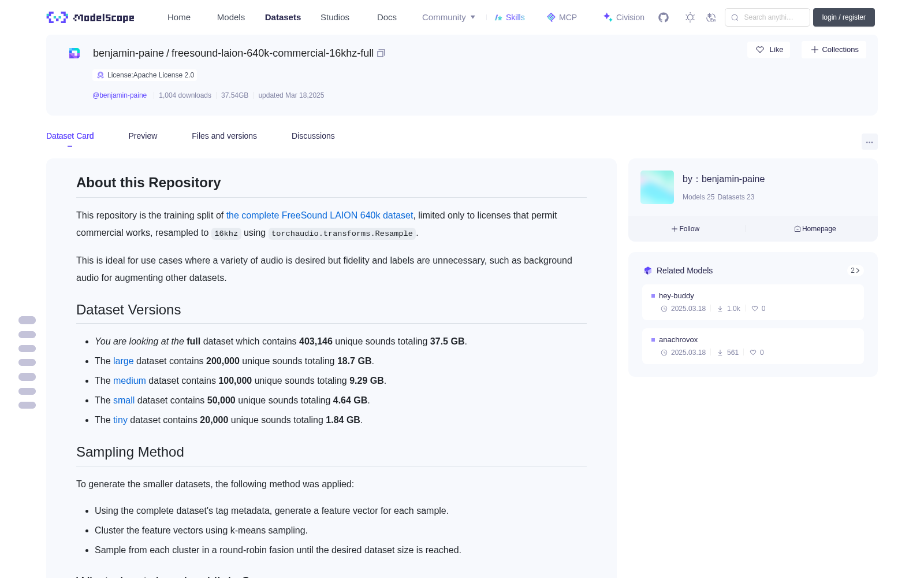Click the plus icon on Collections
The height and width of the screenshot is (578, 924).
[x=815, y=50]
